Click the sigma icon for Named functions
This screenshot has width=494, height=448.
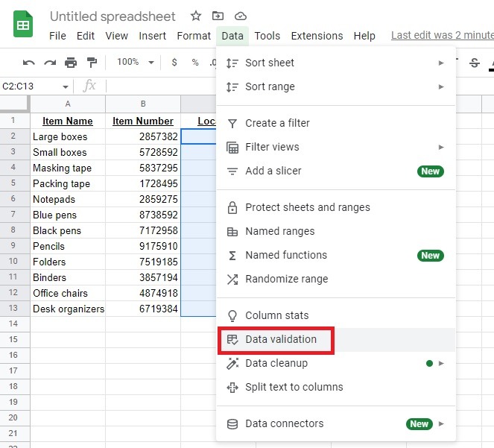click(x=232, y=256)
